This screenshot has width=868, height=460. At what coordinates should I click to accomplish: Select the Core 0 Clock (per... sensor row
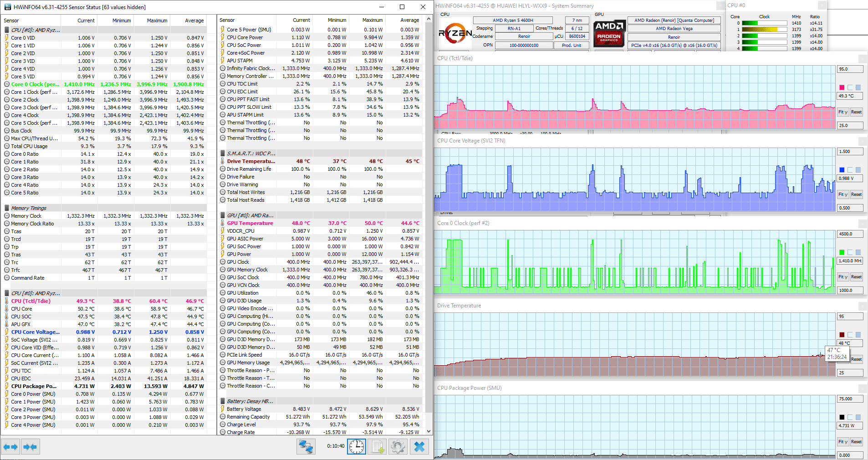tap(104, 84)
